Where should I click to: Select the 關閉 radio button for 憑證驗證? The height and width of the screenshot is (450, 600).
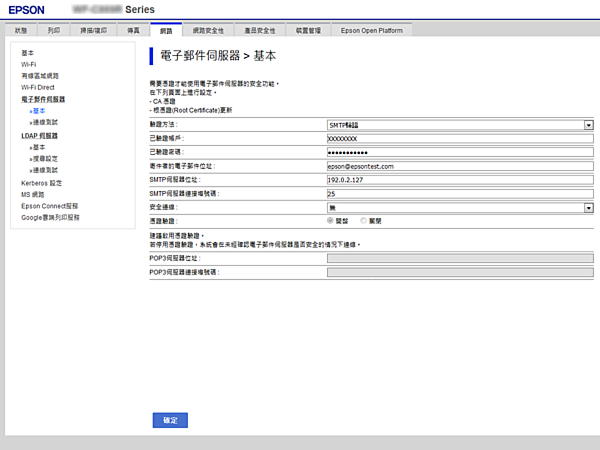click(x=364, y=220)
